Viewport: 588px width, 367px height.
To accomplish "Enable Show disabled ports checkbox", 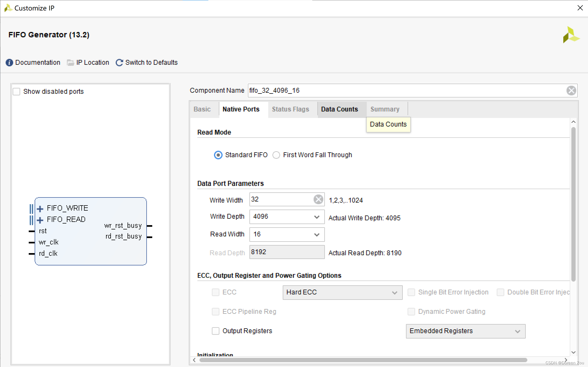I will tap(17, 92).
